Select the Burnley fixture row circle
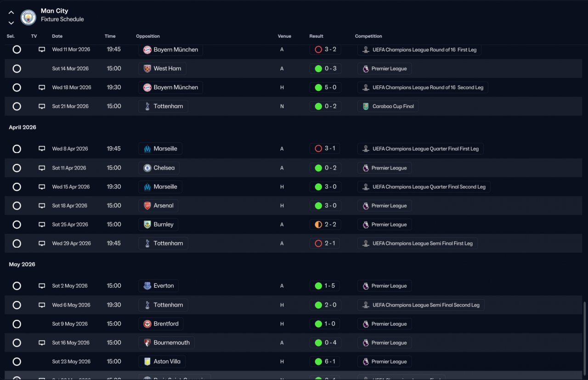Image resolution: width=588 pixels, height=380 pixels. pyautogui.click(x=17, y=225)
